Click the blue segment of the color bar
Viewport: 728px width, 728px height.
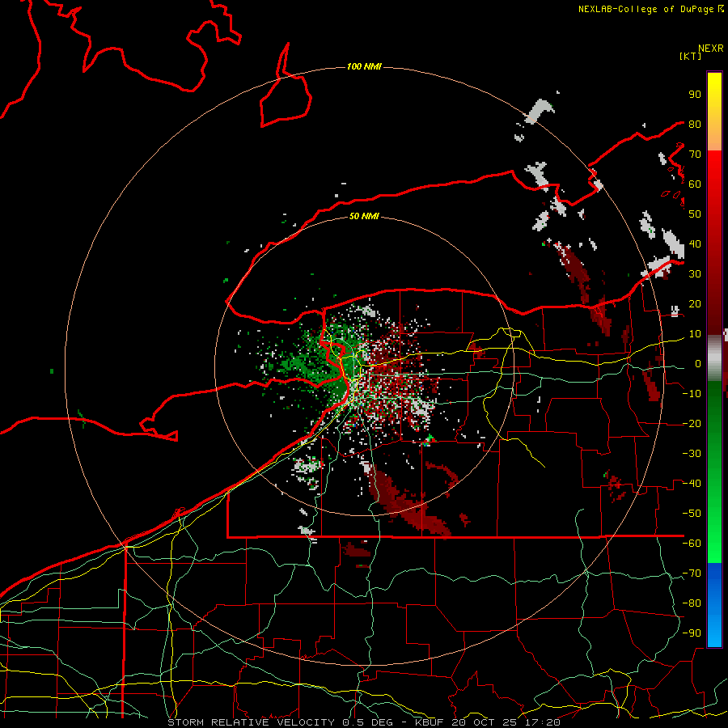[714, 605]
